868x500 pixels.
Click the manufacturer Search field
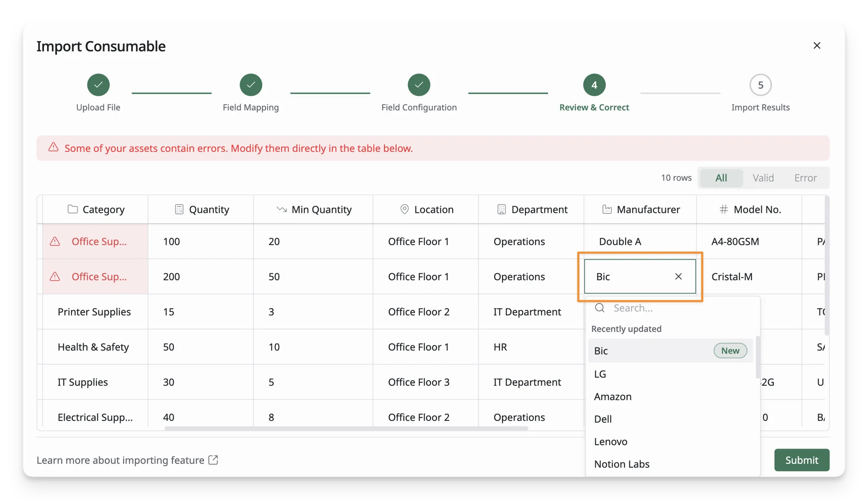tap(673, 308)
